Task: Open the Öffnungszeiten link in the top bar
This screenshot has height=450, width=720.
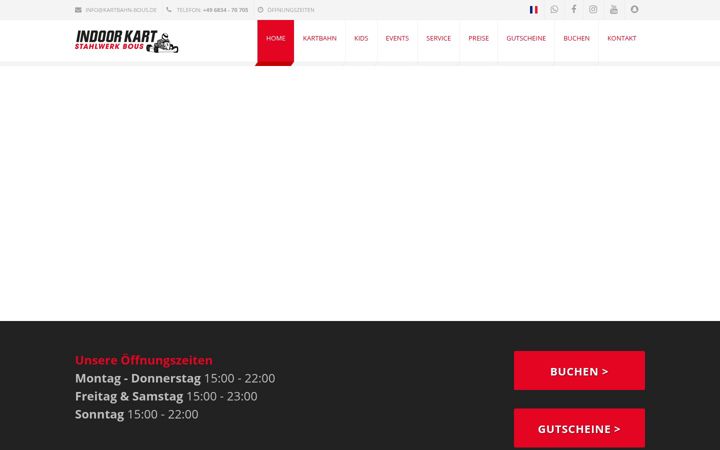Action: (291, 10)
